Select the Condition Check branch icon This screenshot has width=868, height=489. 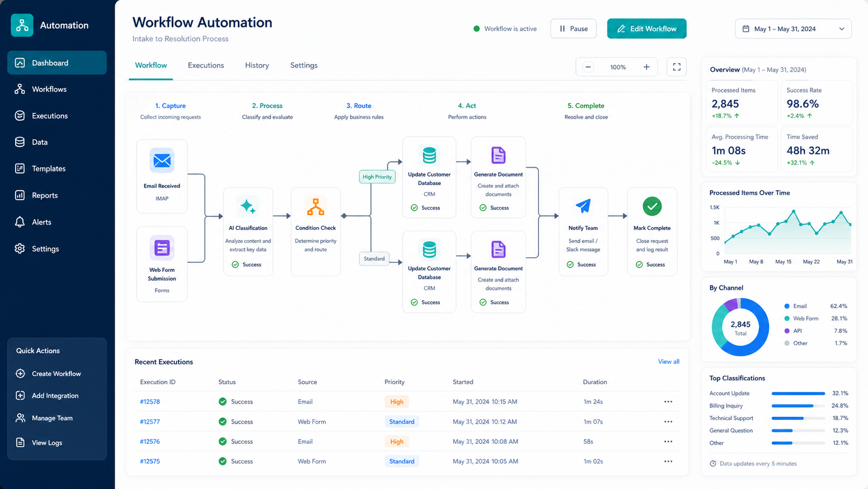coord(316,206)
